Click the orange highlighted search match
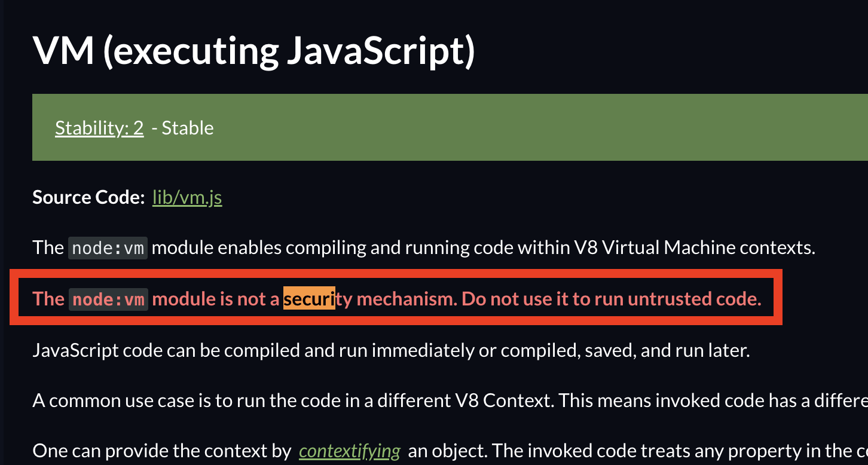 coord(309,299)
